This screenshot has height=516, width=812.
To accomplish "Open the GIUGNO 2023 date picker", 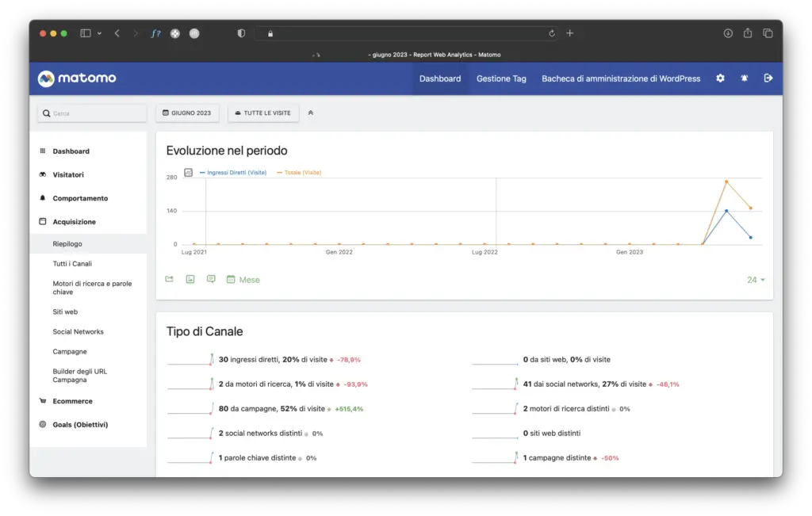I will click(x=187, y=113).
